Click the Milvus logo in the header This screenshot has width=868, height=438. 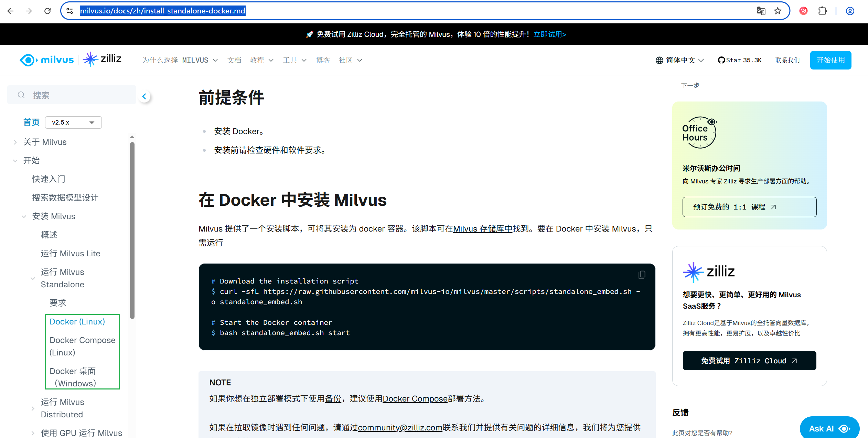click(46, 60)
